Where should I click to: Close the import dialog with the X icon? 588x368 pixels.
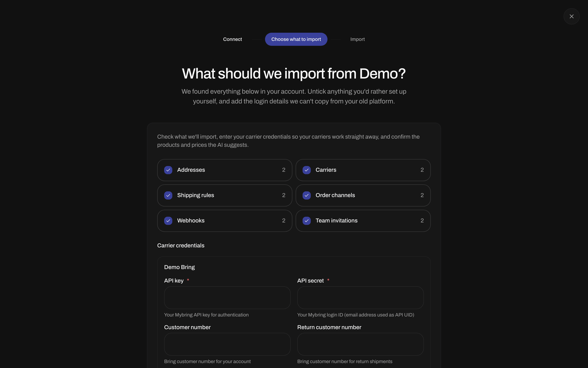(571, 16)
